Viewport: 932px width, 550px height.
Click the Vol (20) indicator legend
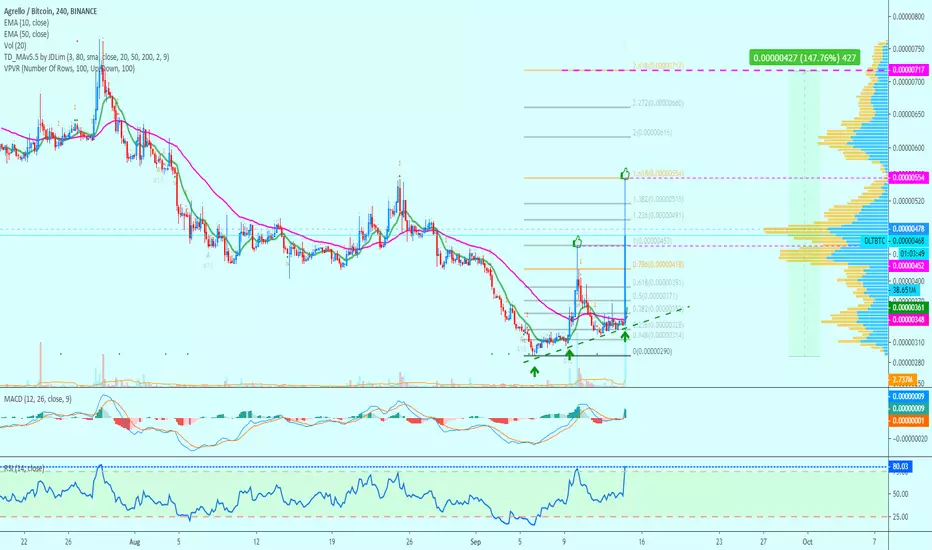point(15,46)
